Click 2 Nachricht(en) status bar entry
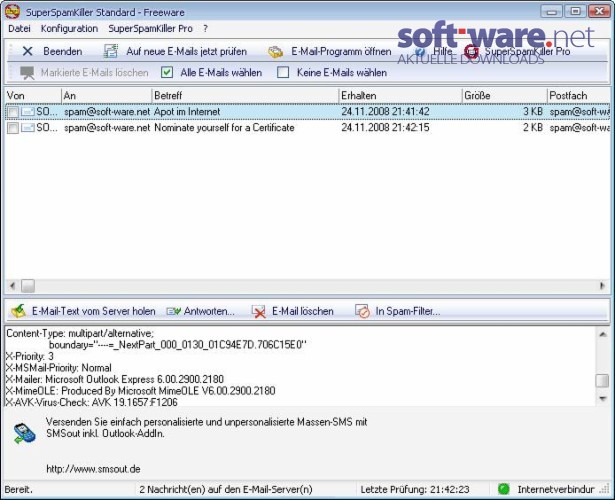615x500 pixels. pos(226,489)
